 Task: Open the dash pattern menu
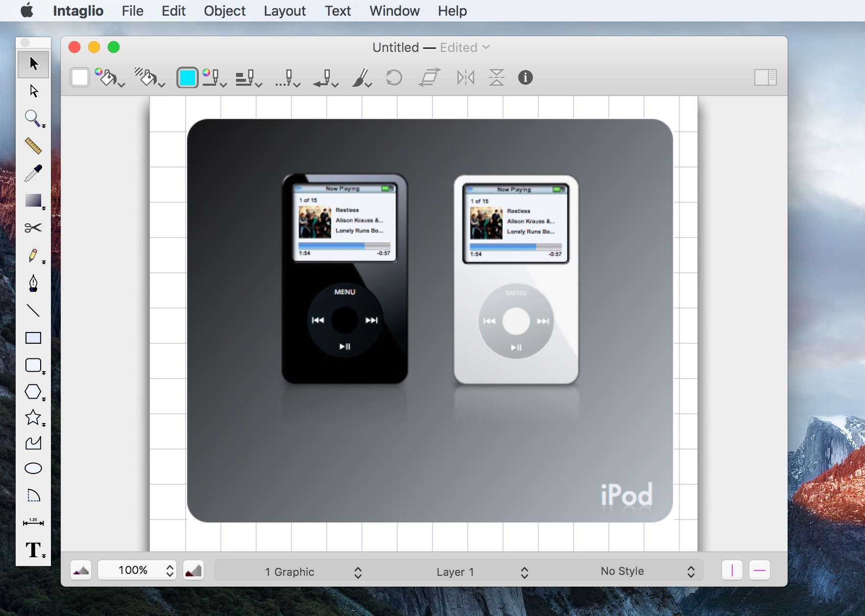(288, 77)
